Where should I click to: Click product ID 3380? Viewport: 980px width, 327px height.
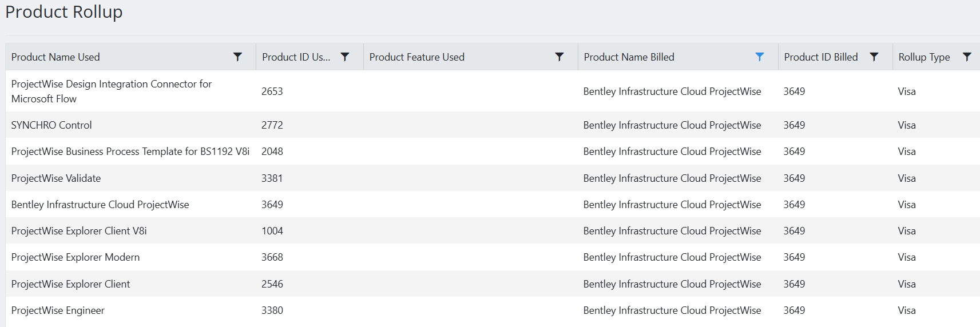[x=272, y=310]
